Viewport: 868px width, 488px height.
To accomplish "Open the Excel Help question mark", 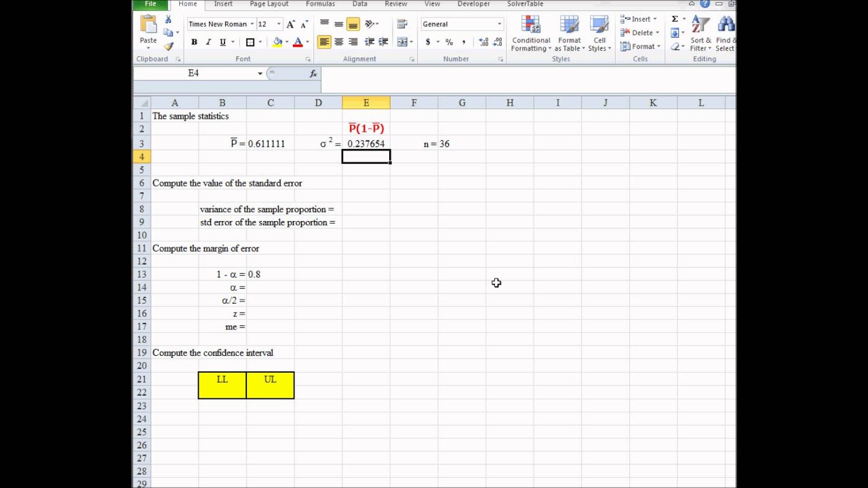I will pyautogui.click(x=705, y=4).
